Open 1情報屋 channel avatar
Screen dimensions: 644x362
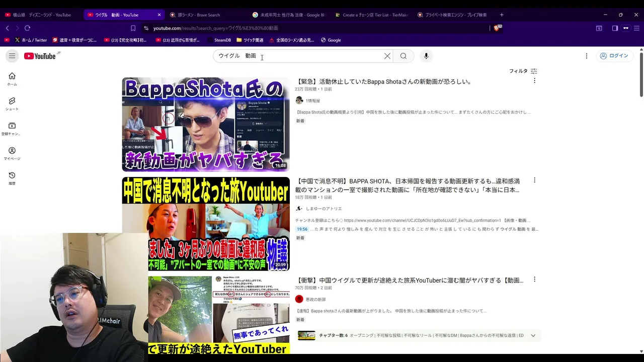click(299, 101)
